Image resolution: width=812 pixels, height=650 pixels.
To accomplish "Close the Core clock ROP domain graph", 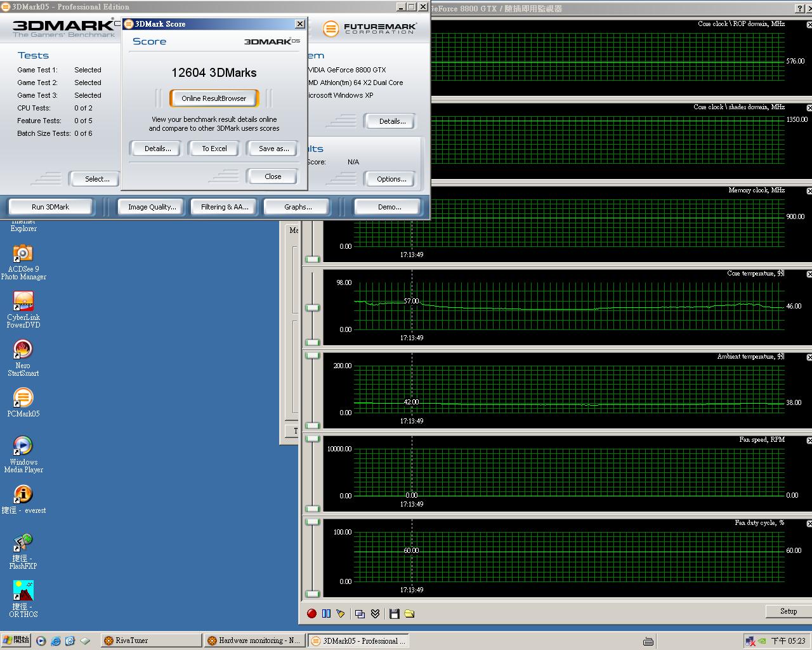I will point(809,24).
